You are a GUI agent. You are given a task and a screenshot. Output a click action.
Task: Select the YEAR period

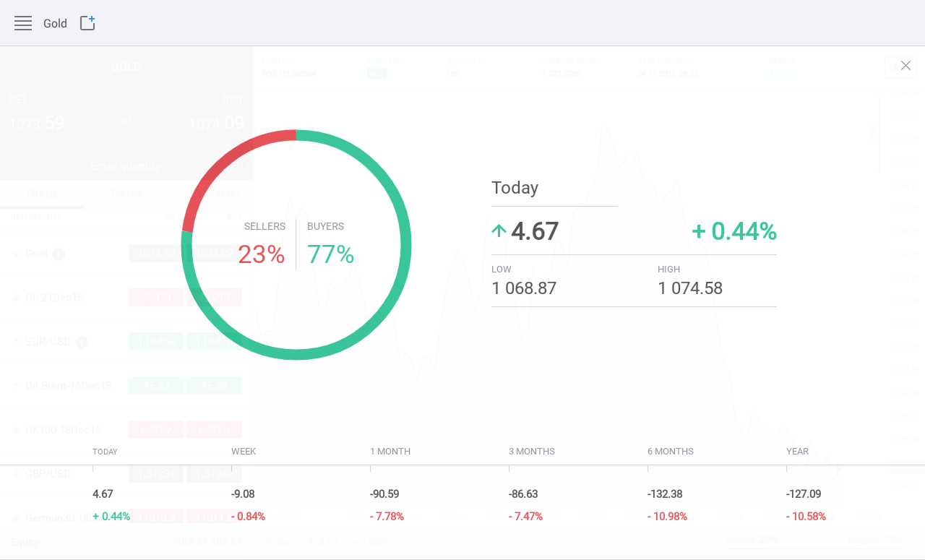(x=798, y=452)
